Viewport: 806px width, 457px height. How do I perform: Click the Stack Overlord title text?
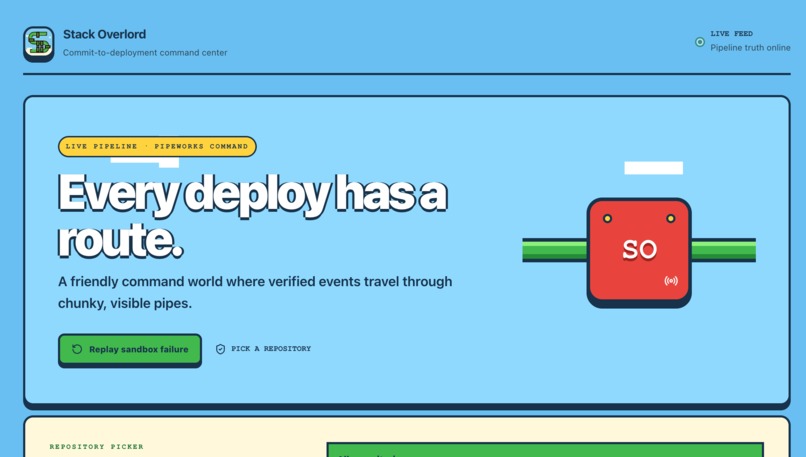pos(104,34)
